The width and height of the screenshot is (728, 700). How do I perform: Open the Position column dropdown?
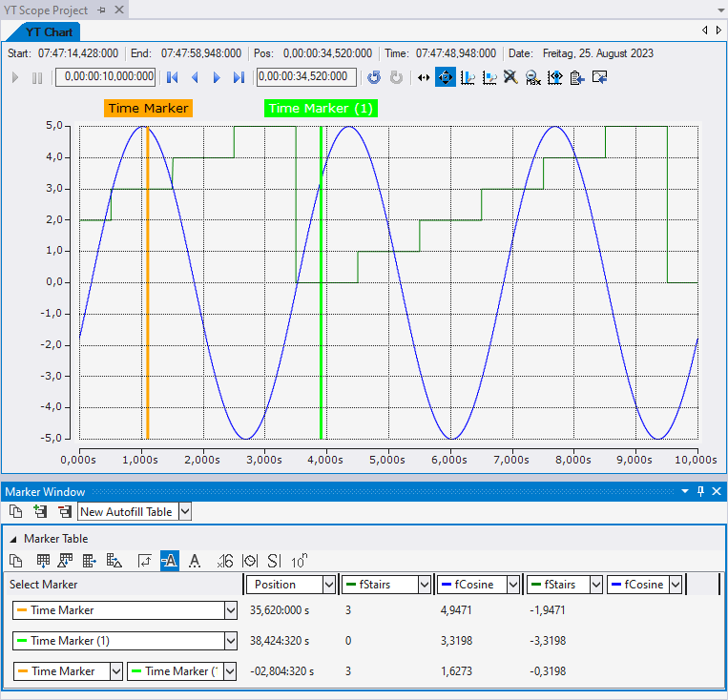[329, 585]
